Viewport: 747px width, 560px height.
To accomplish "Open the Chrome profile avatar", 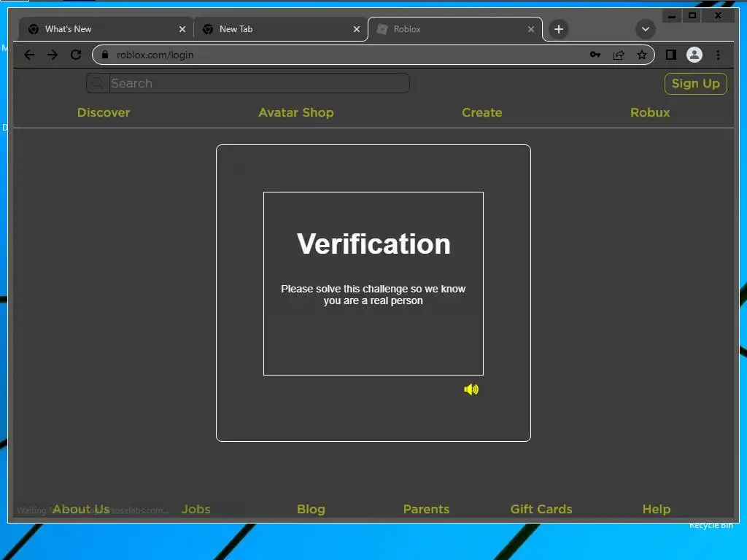I will click(x=694, y=55).
